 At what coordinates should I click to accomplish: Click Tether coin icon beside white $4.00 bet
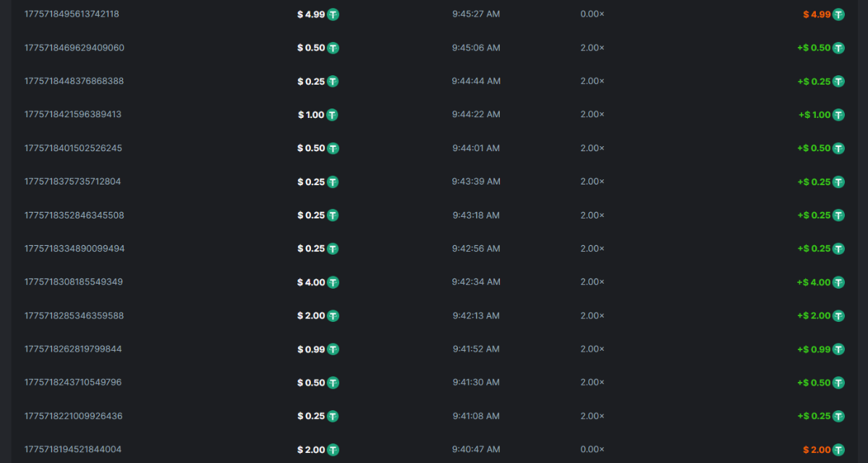coord(333,282)
